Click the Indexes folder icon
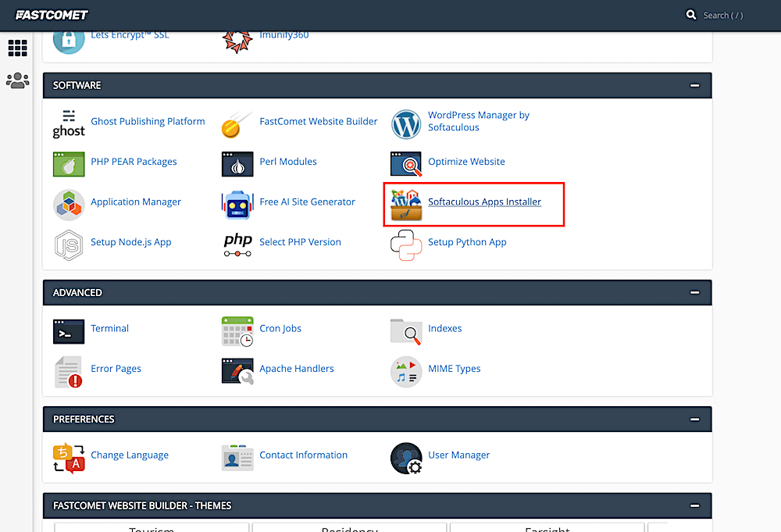781x532 pixels. 406,332
